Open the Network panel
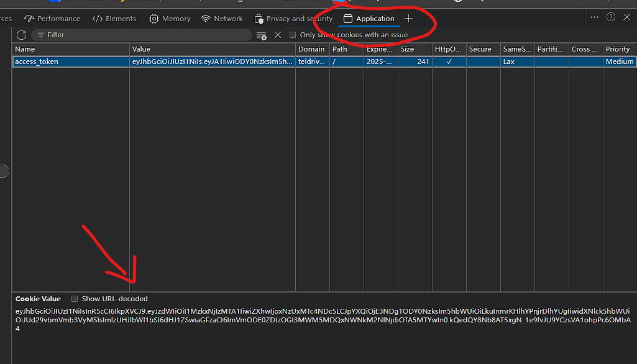This screenshot has height=364, width=637. [x=221, y=19]
